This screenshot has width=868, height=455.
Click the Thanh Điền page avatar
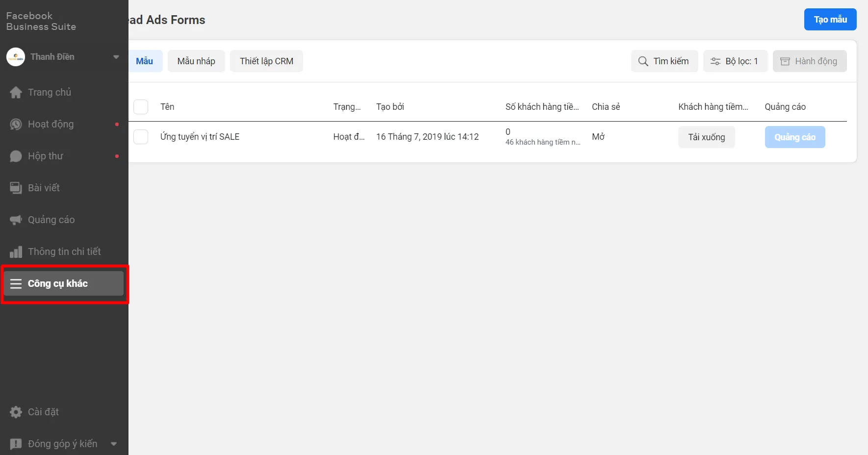(16, 57)
